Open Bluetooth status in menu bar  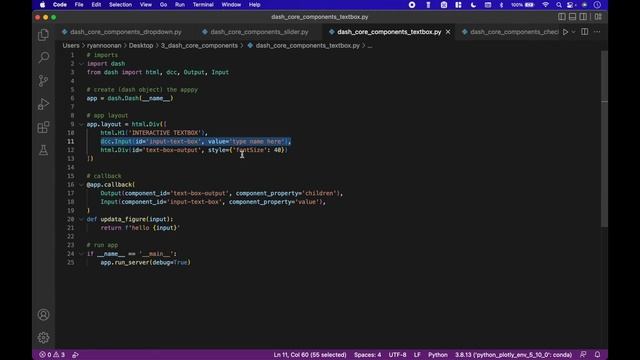(x=501, y=5)
